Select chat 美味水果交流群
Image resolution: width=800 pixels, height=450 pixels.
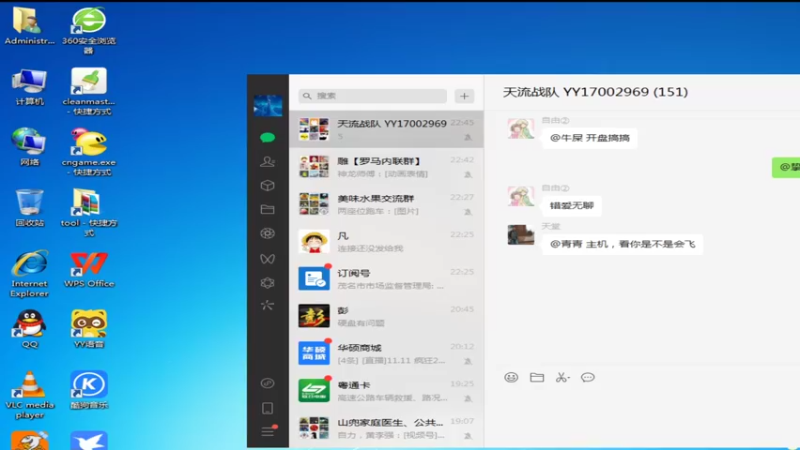point(386,204)
